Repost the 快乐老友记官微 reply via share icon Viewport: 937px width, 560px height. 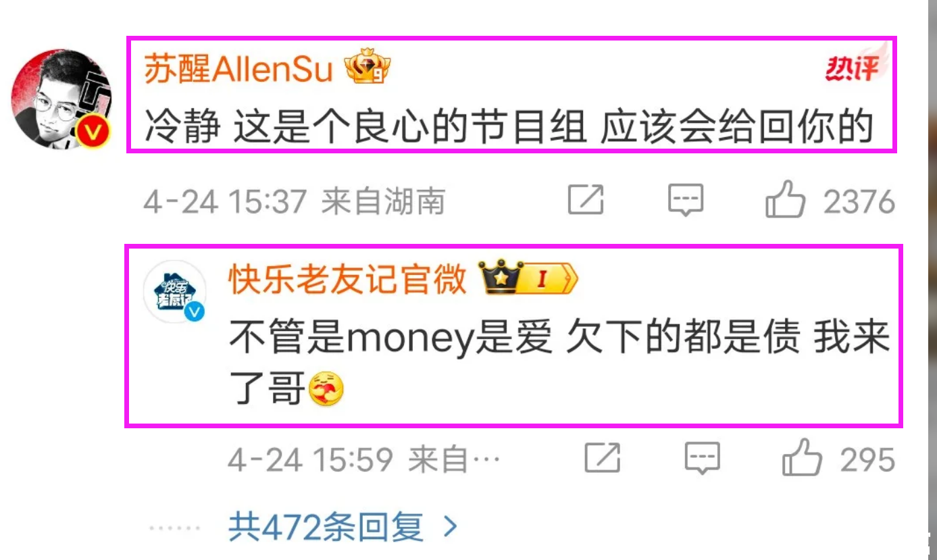point(603,458)
